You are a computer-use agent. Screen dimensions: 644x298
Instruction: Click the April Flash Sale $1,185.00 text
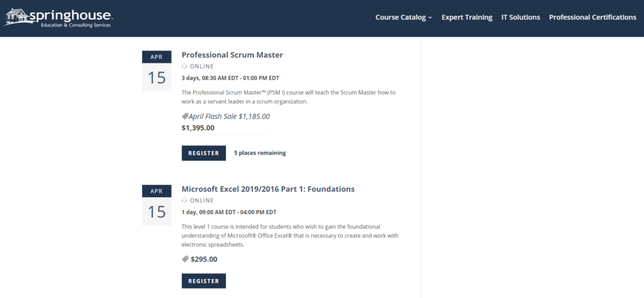tap(229, 116)
